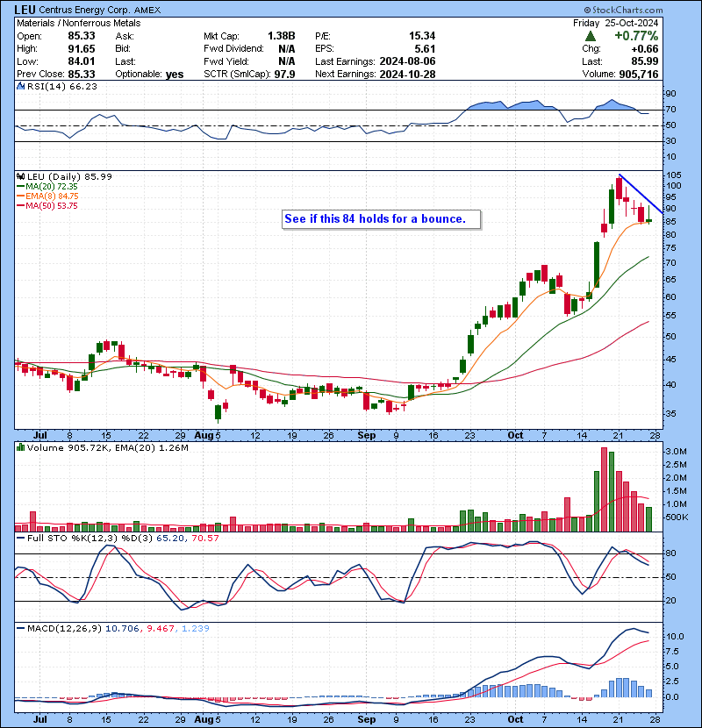Click Oct on the price chart date axis
Screen dimensions: 702x728
(x=515, y=435)
